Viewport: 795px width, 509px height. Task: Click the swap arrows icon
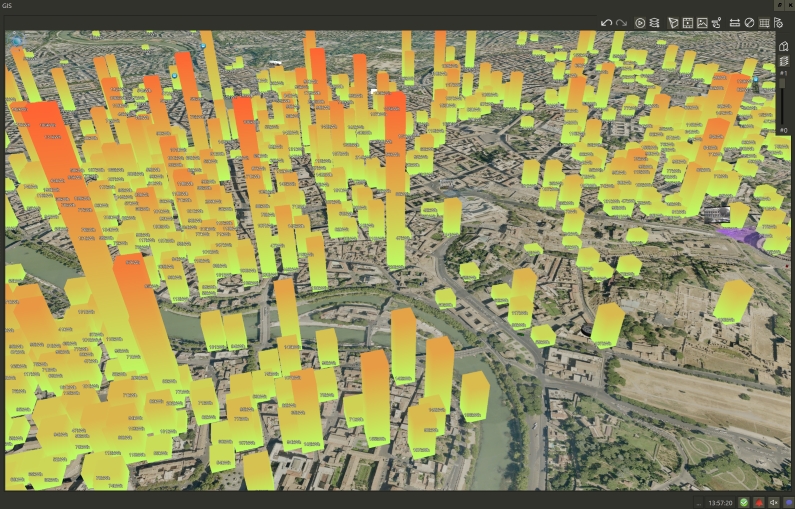(x=735, y=23)
